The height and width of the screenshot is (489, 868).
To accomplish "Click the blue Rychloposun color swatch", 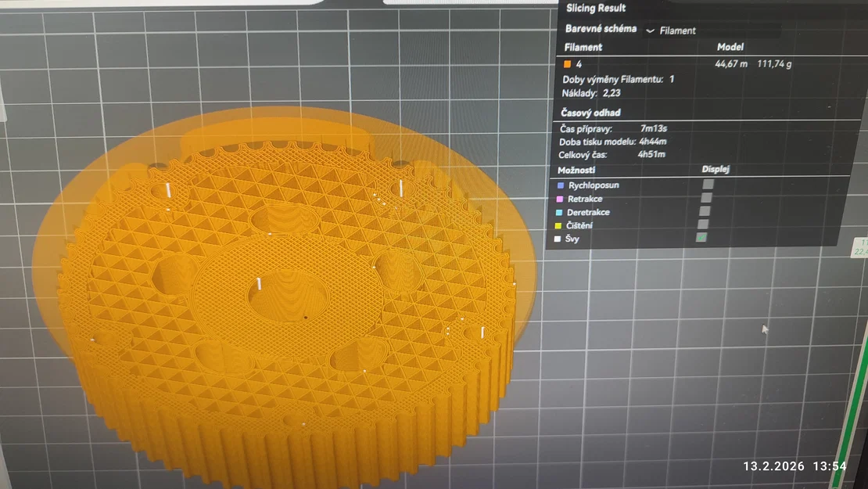I will pos(561,185).
